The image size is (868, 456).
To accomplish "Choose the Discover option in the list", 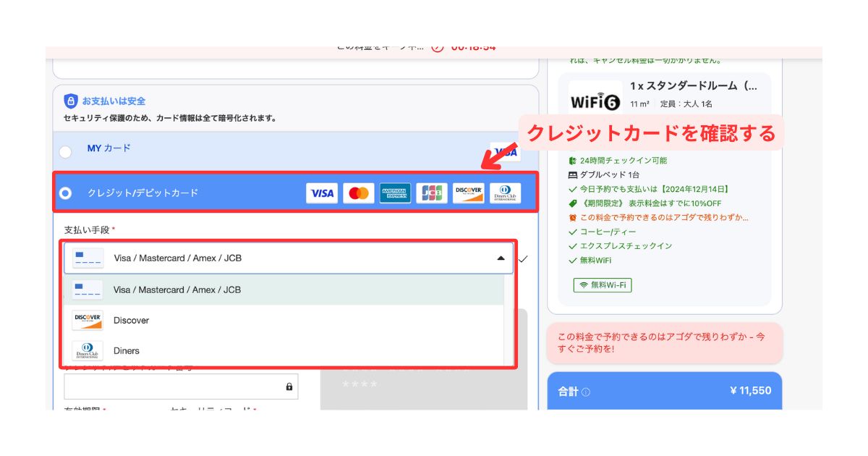I will click(284, 320).
